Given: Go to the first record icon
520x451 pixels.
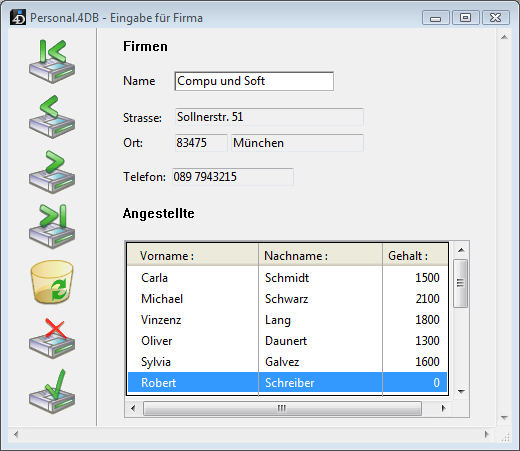Looking at the screenshot, I should tap(52, 62).
